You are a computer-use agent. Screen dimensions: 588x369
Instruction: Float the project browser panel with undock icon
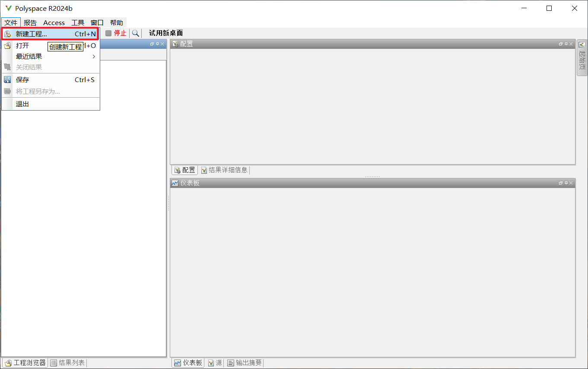[x=152, y=44]
